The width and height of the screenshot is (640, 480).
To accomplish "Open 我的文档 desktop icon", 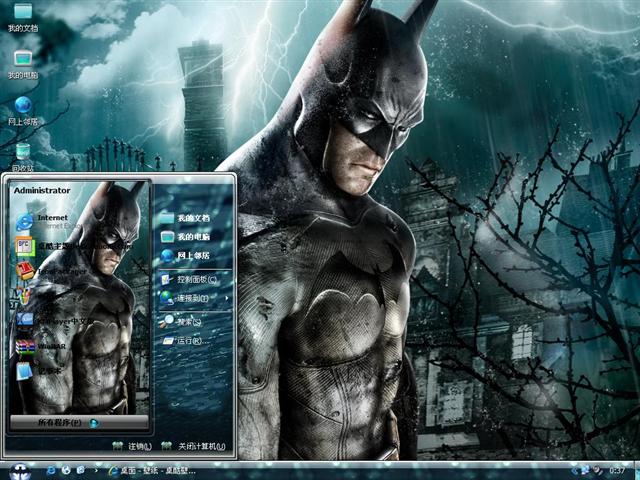I will [23, 18].
